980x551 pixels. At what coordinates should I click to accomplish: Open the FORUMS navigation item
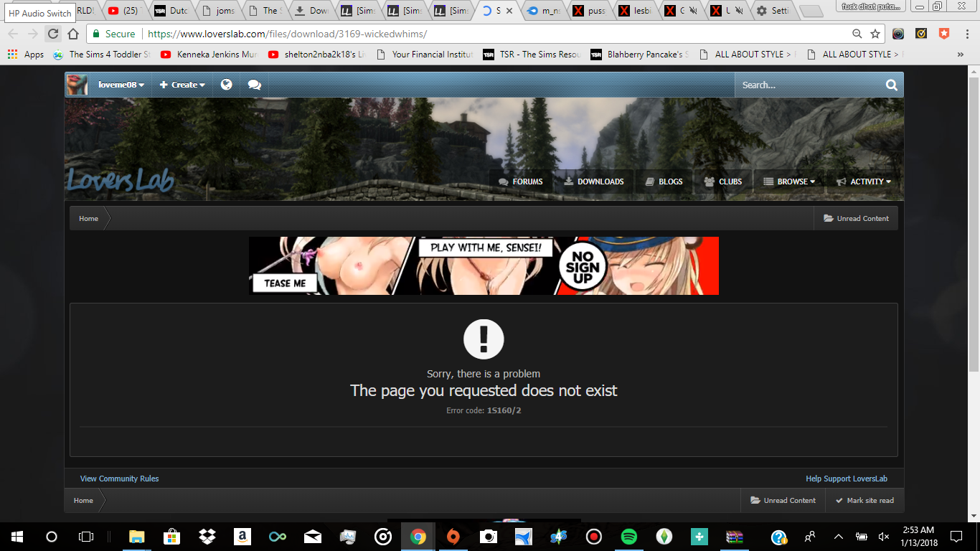(x=521, y=182)
